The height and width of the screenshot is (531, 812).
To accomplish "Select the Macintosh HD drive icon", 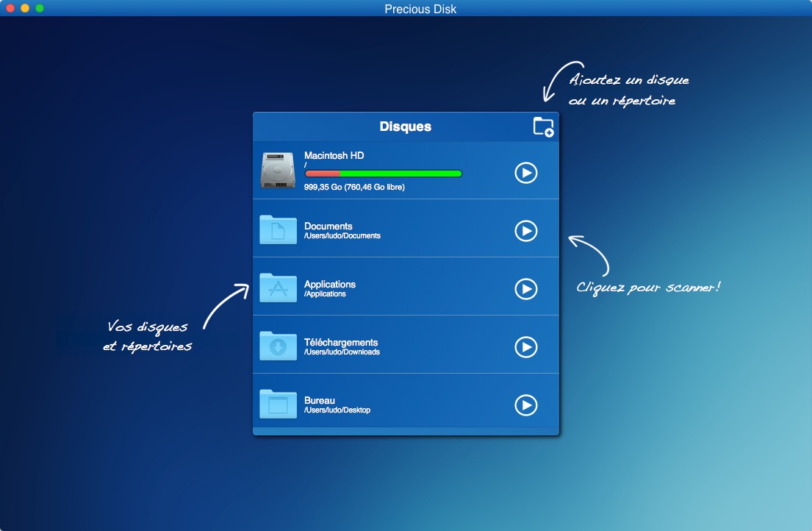I will tap(278, 171).
